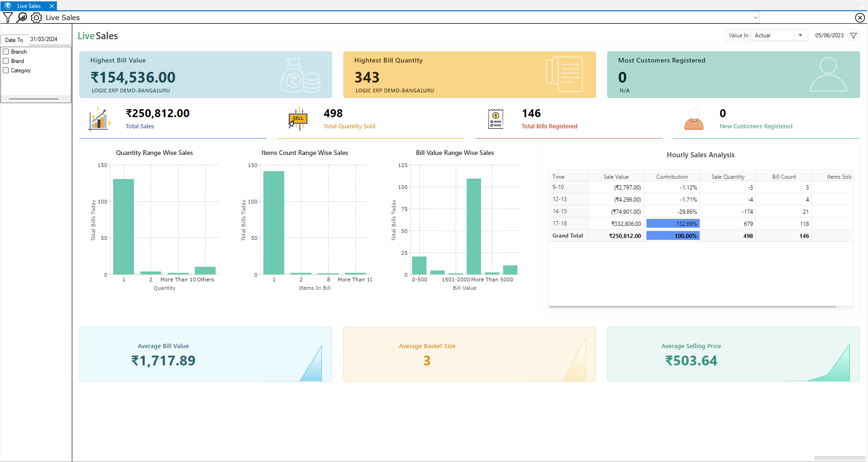Close the Live Sales panel with circled X
868x462 pixels.
pyautogui.click(x=860, y=18)
